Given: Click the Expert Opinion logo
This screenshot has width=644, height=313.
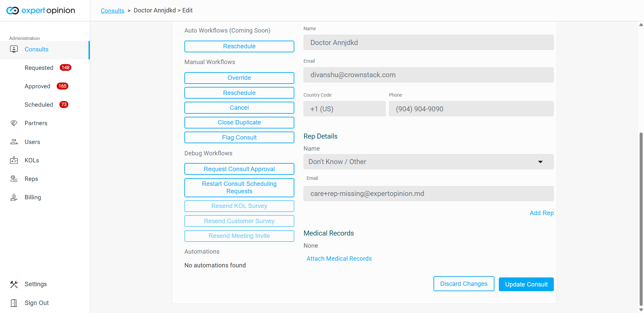Looking at the screenshot, I should 41,11.
